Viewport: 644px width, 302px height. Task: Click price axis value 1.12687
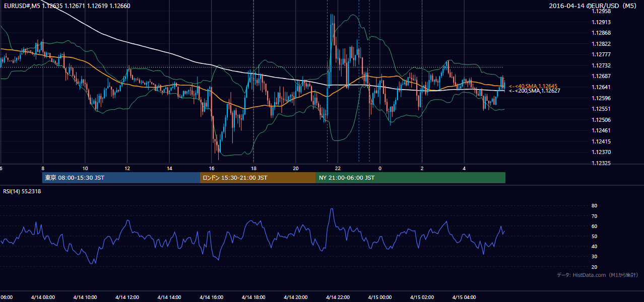601,77
